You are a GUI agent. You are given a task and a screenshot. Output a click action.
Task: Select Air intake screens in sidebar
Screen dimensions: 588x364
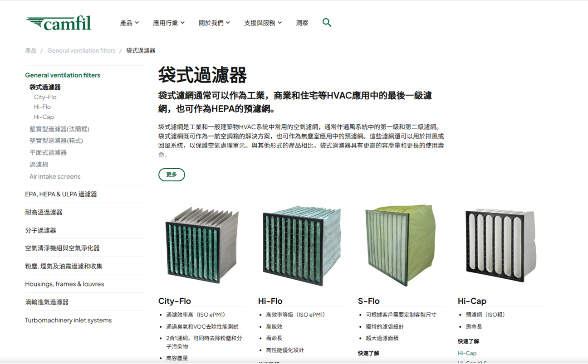point(55,176)
